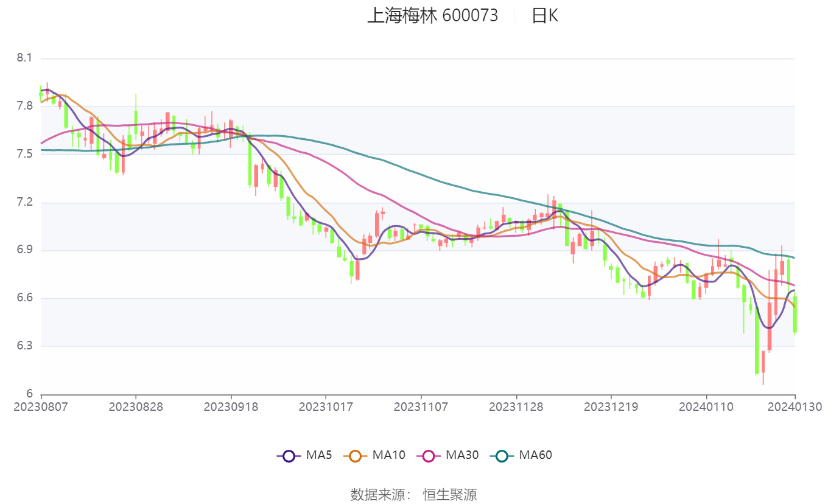This screenshot has width=828, height=504.
Task: Click the chart title 上海梅林 600073
Action: [x=432, y=16]
